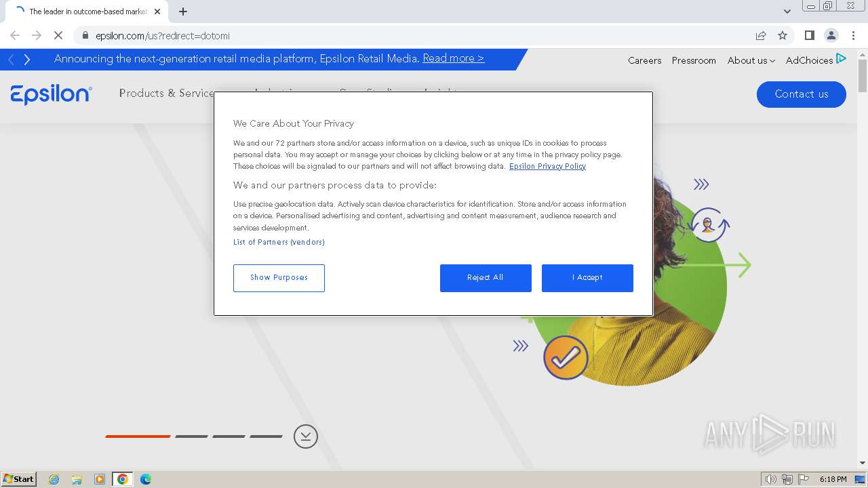The width and height of the screenshot is (868, 488).
Task: Close the Epsilon browser tab
Action: pyautogui.click(x=157, y=12)
